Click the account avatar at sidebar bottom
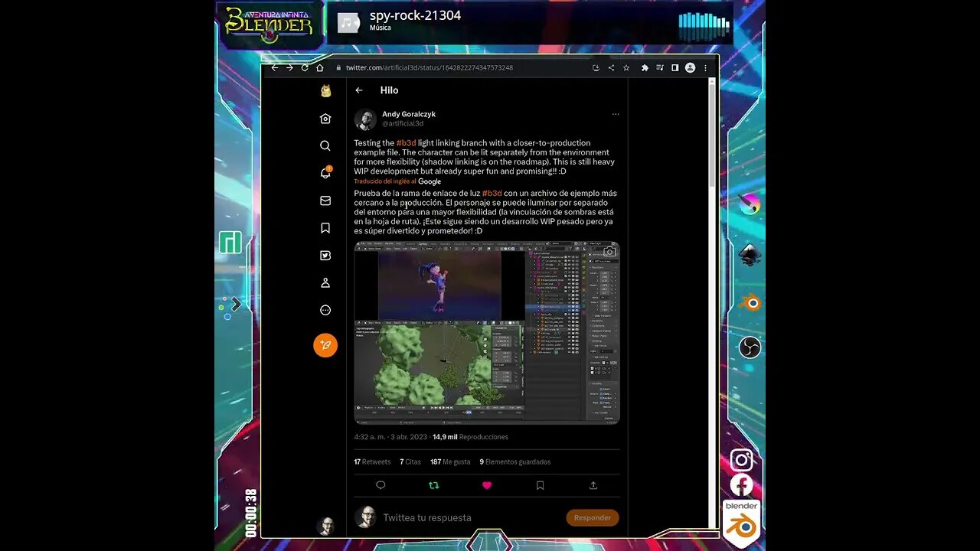Screen dimensions: 980x551 click(x=326, y=526)
